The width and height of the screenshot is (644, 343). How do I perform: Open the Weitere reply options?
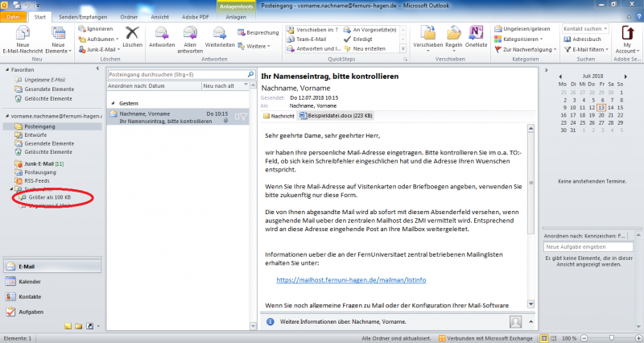coord(254,47)
